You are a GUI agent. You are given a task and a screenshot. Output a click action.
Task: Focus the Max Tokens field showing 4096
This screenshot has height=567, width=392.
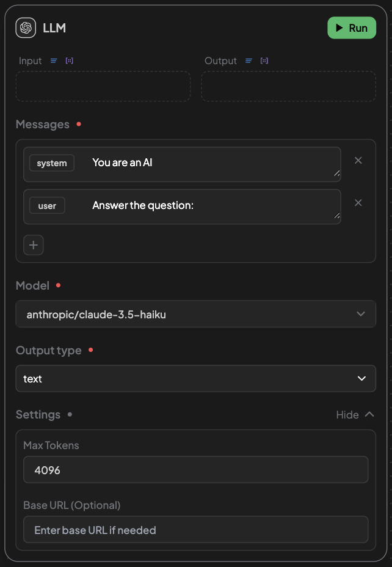click(x=196, y=470)
